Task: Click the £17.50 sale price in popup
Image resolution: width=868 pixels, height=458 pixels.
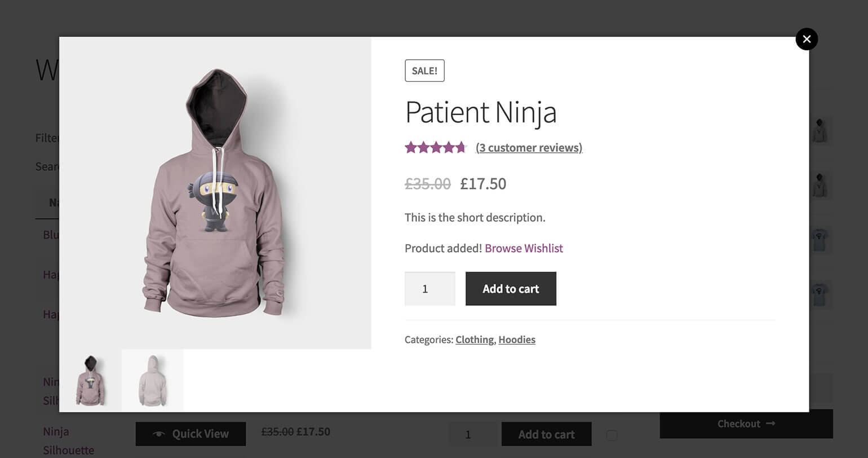Action: (x=483, y=184)
